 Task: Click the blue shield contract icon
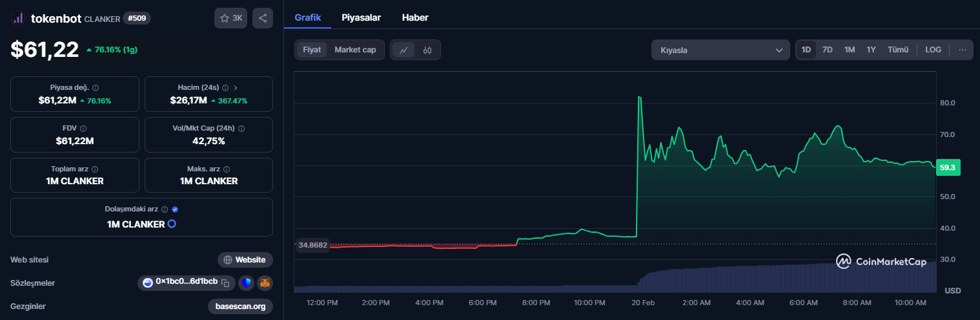pos(246,283)
